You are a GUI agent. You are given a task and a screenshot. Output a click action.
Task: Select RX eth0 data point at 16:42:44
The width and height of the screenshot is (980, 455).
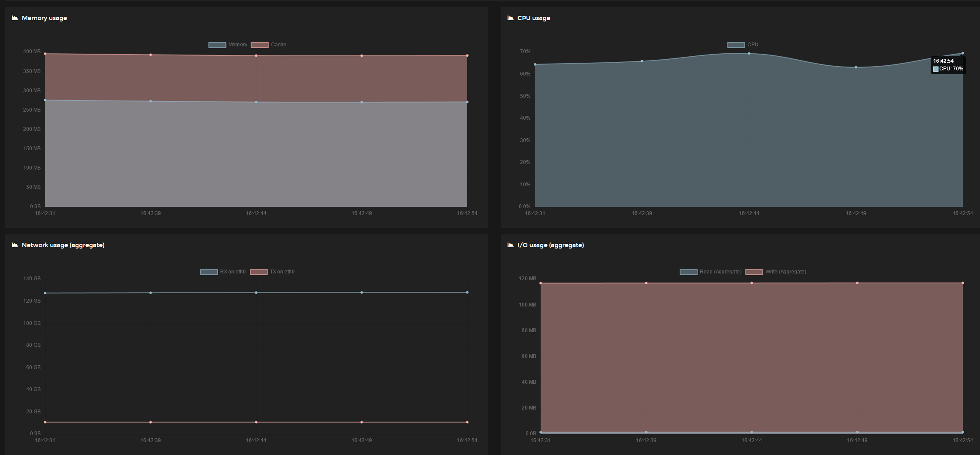(x=256, y=293)
